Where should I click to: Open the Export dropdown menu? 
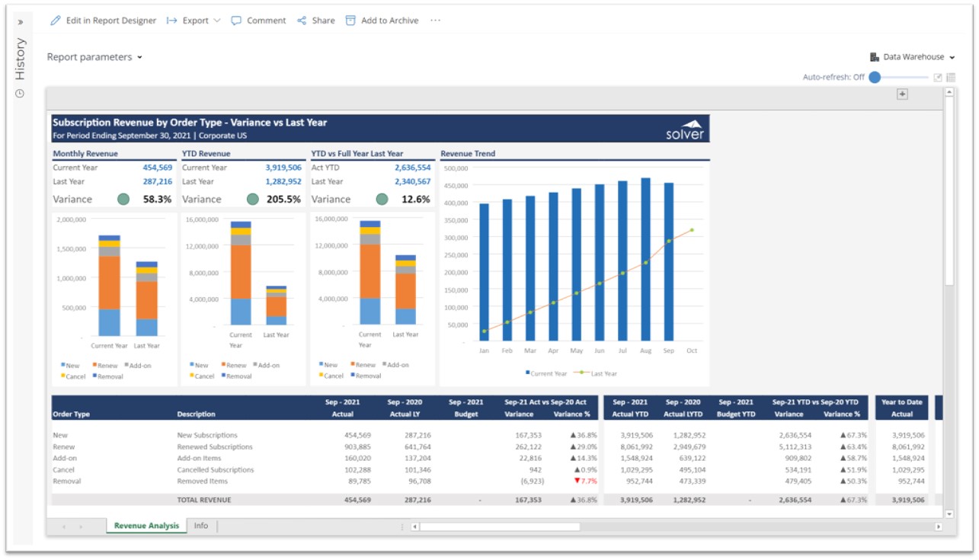tap(194, 21)
